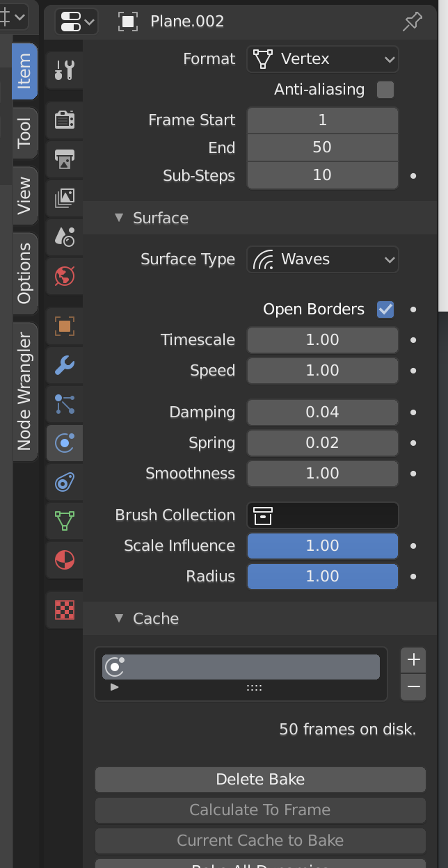Open the Render properties tab
The width and height of the screenshot is (448, 868).
64,120
